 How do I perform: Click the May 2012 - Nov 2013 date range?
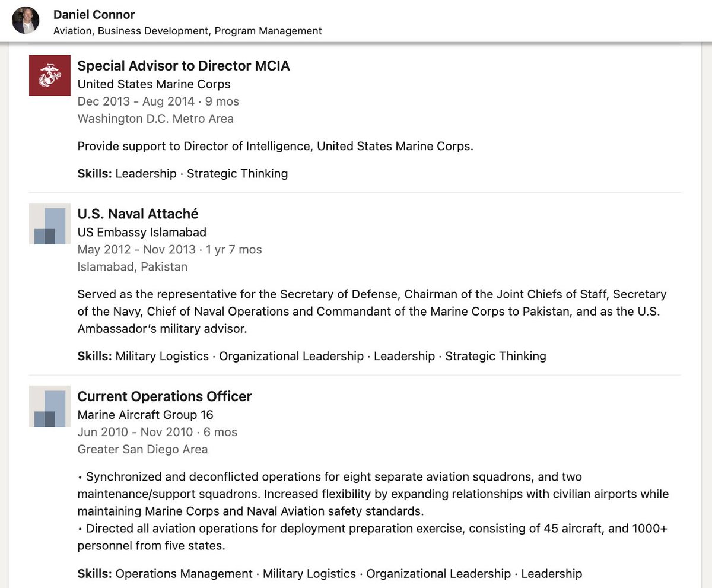pos(136,250)
